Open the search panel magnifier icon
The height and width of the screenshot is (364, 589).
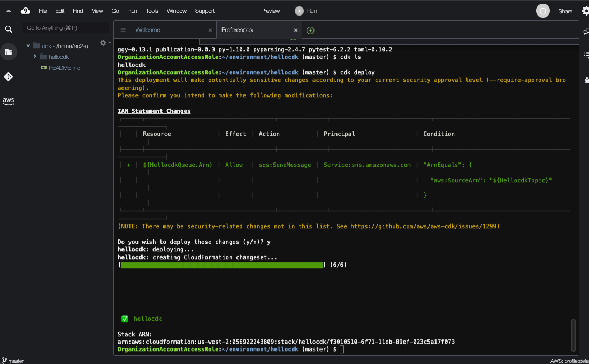[9, 29]
